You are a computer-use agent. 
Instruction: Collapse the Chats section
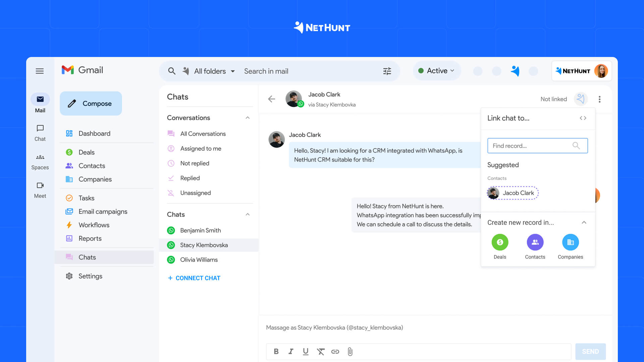[247, 215]
